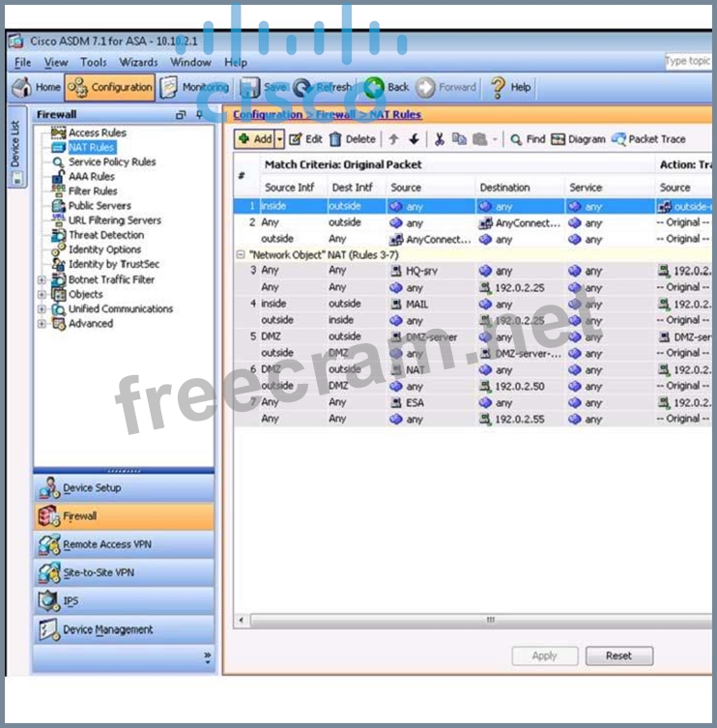Open the Add button dropdown arrow
717x728 pixels.
click(280, 139)
